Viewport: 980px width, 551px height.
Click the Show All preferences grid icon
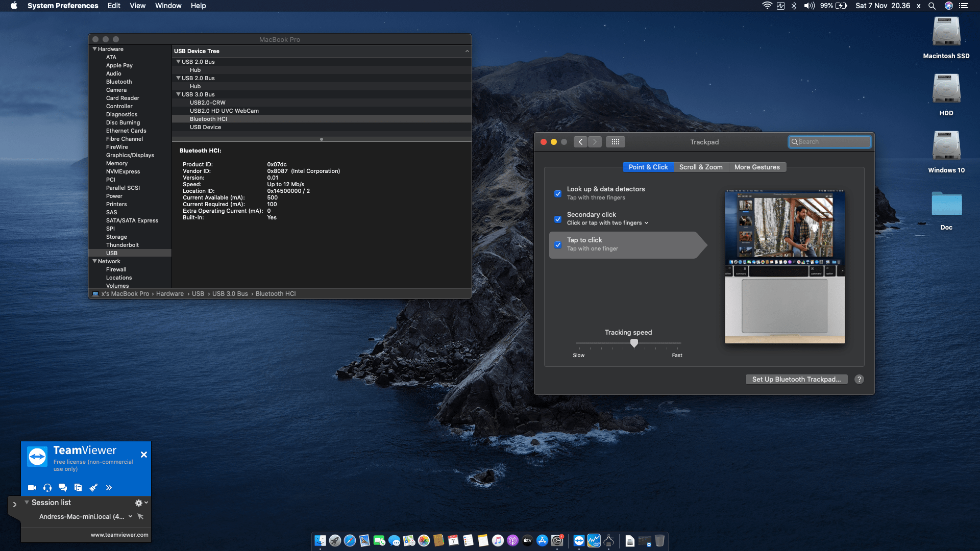pos(616,142)
